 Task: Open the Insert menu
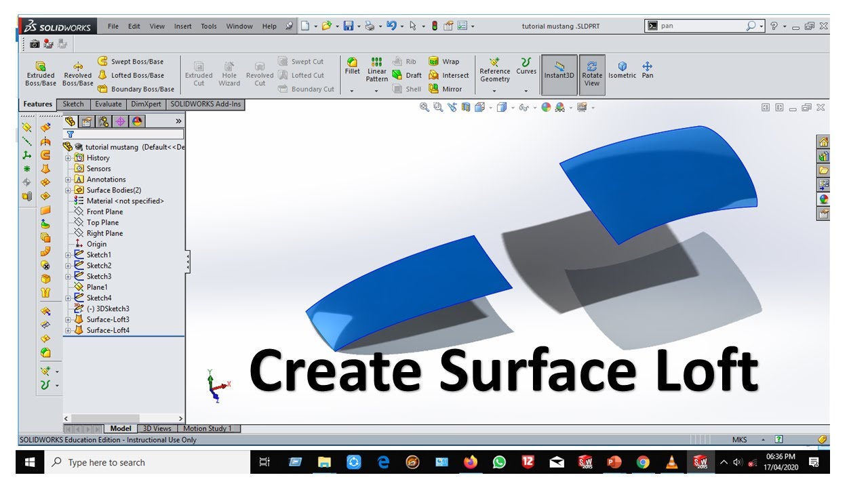pyautogui.click(x=183, y=26)
